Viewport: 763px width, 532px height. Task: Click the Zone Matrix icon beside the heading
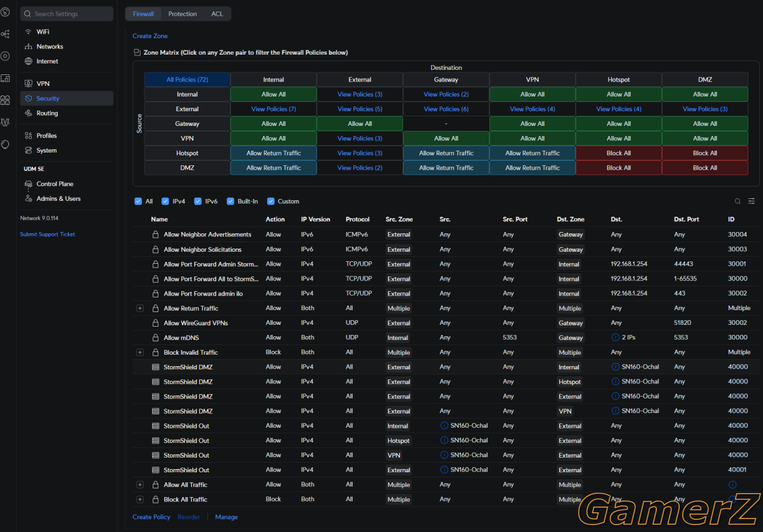tap(137, 53)
